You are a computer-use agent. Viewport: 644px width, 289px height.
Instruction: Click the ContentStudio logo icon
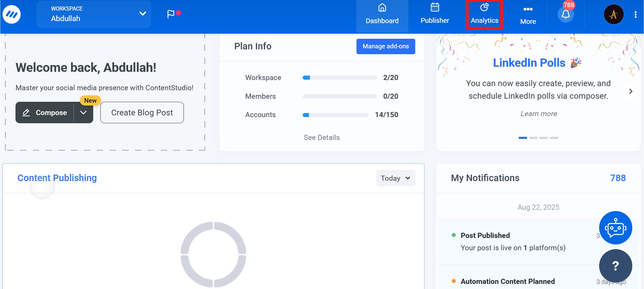pos(12,14)
